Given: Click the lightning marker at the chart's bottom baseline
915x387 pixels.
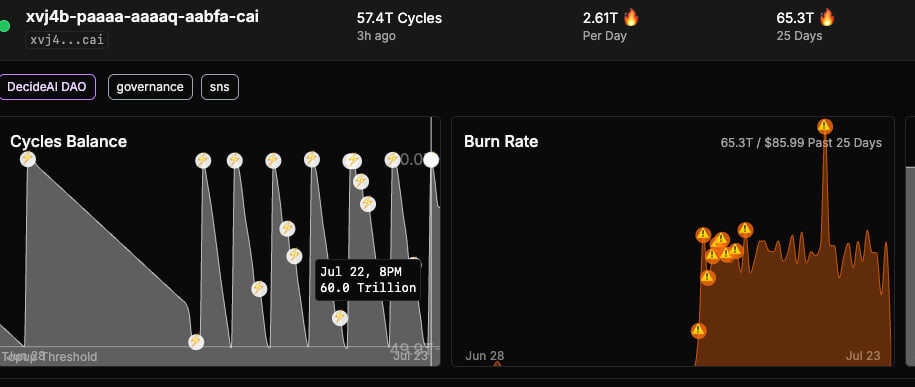Looking at the screenshot, I should [x=196, y=342].
